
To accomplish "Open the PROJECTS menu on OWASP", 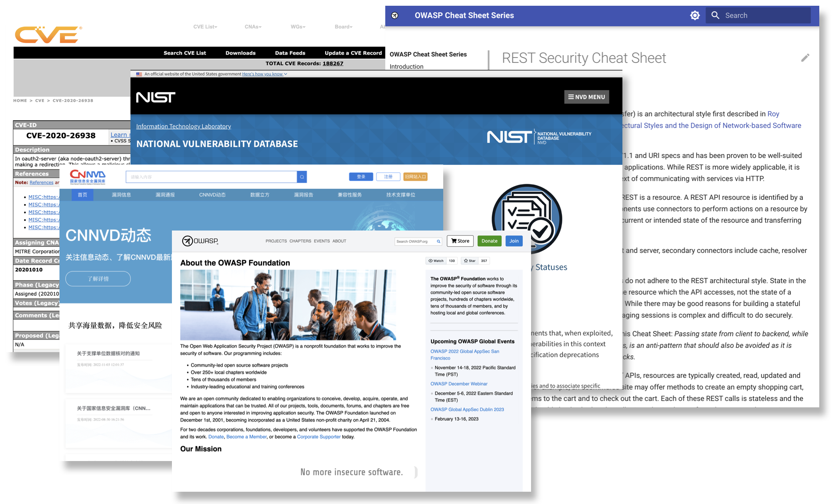I will pos(276,241).
